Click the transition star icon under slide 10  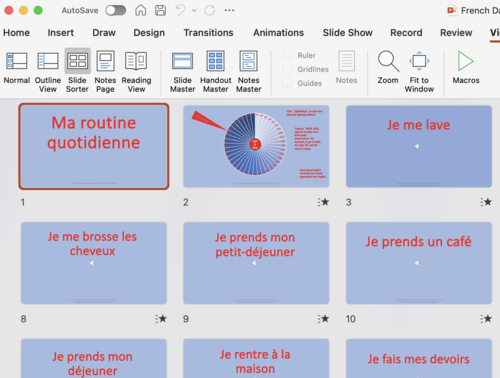[x=486, y=319]
